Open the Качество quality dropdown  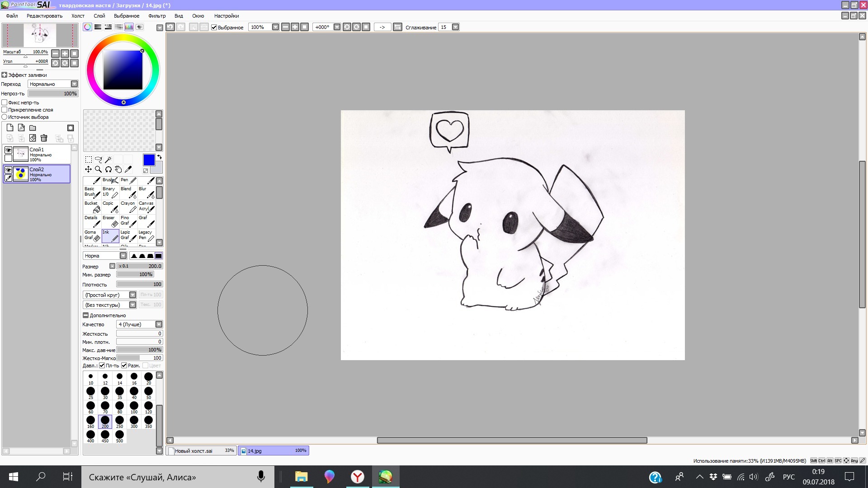click(159, 324)
